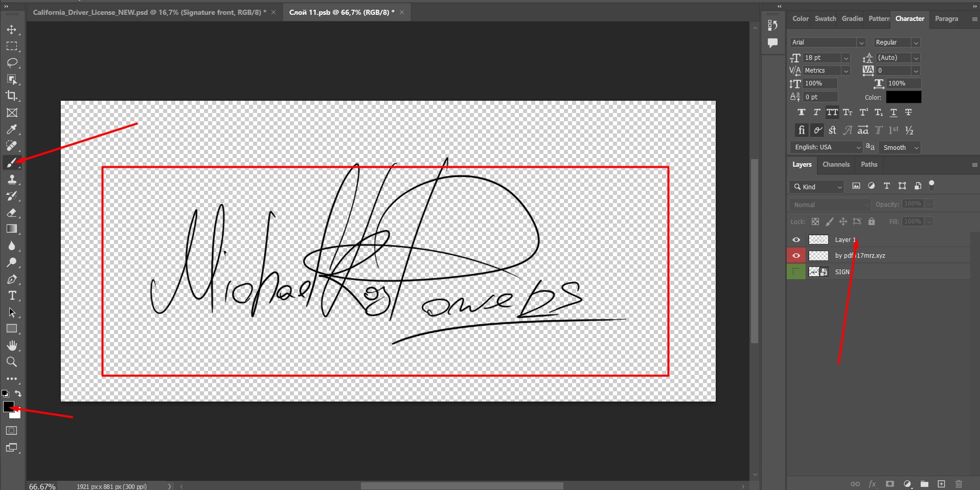The width and height of the screenshot is (980, 490).
Task: Hide the Layer 1 layer
Action: click(x=796, y=239)
